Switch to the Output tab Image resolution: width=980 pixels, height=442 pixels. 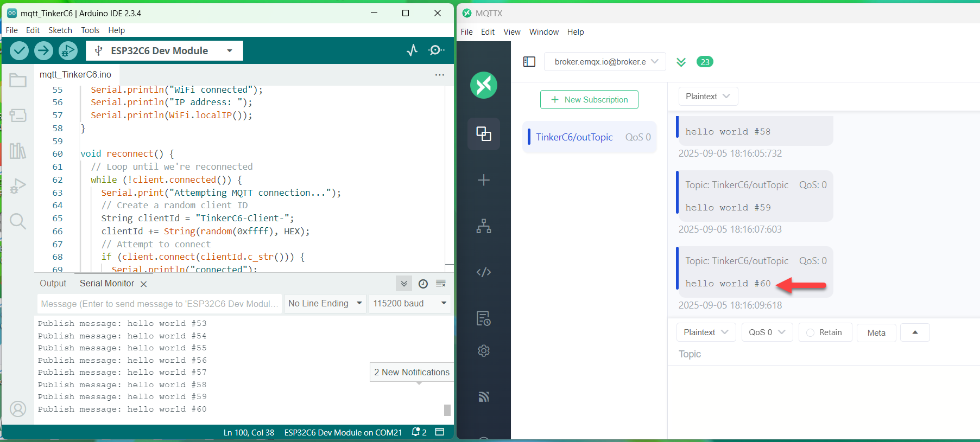tap(53, 284)
